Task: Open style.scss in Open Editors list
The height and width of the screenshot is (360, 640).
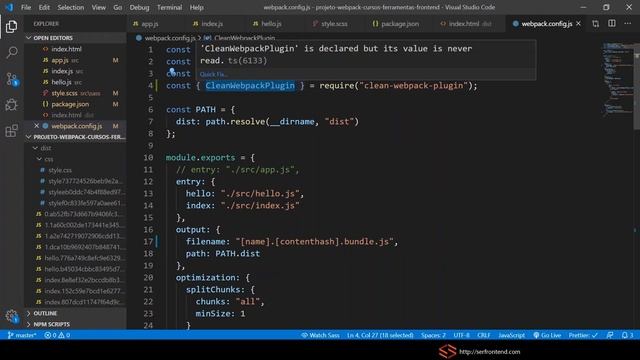Action: pos(75,93)
